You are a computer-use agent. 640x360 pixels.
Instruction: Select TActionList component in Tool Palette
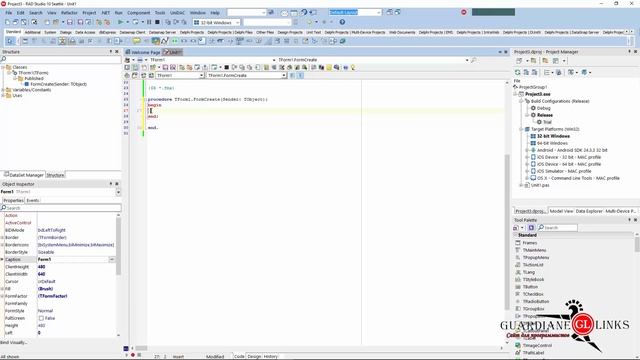click(533, 265)
